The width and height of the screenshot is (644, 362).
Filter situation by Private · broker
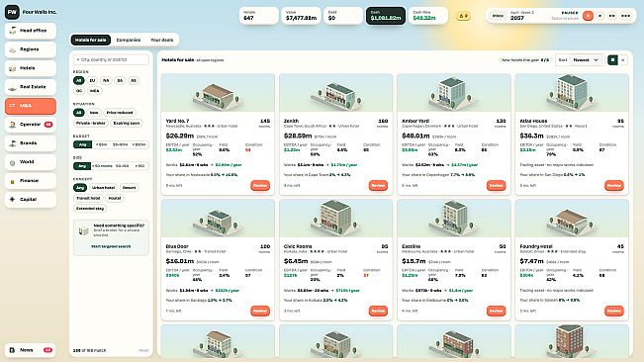click(91, 123)
